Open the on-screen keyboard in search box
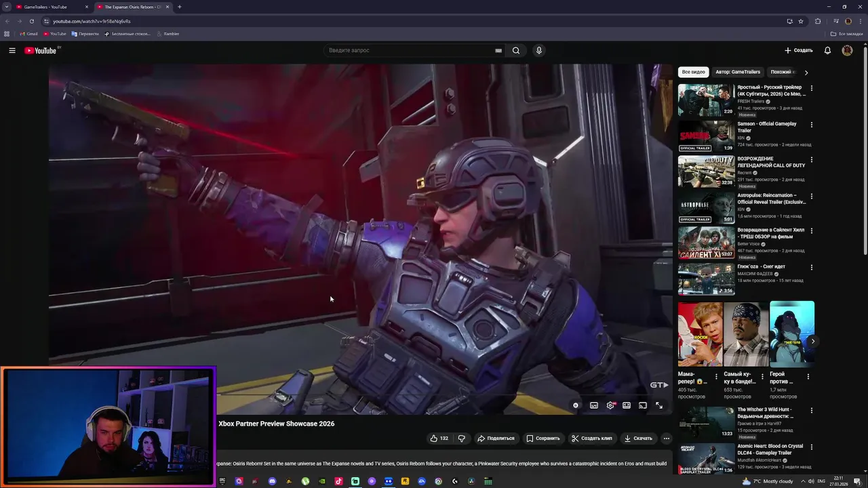This screenshot has height=488, width=868. coord(498,50)
